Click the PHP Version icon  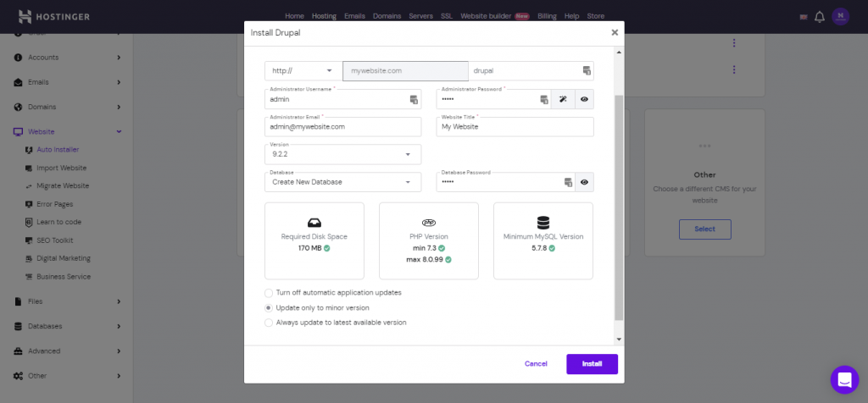point(428,222)
